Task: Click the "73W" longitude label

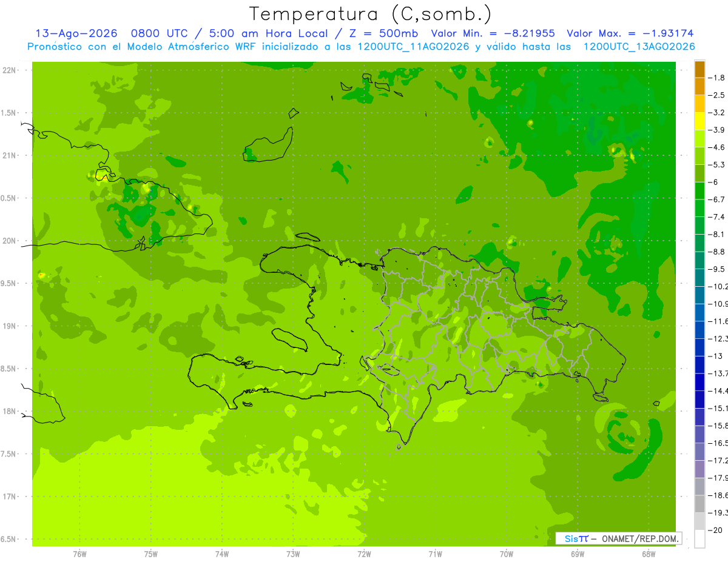Action: pyautogui.click(x=293, y=554)
